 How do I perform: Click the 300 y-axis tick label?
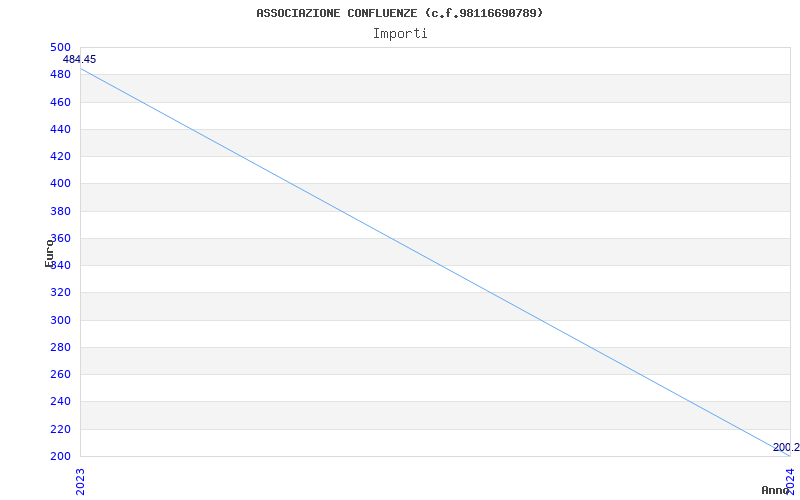(x=60, y=320)
